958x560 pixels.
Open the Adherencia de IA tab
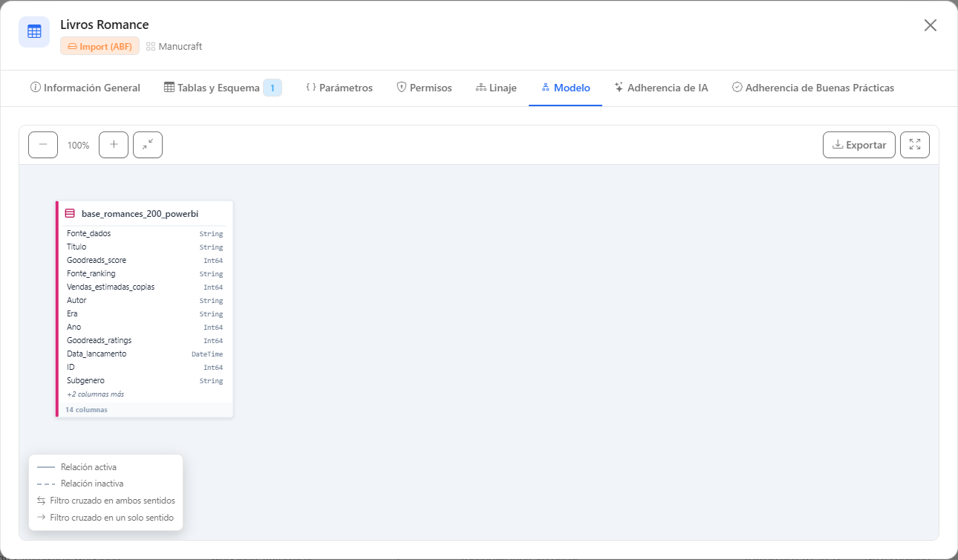pyautogui.click(x=661, y=88)
